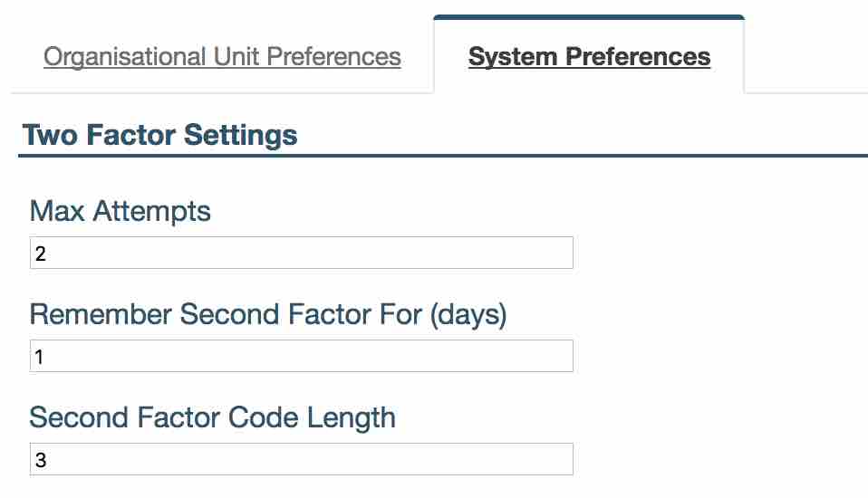Focus the Remember Second Factor For field

(301, 356)
